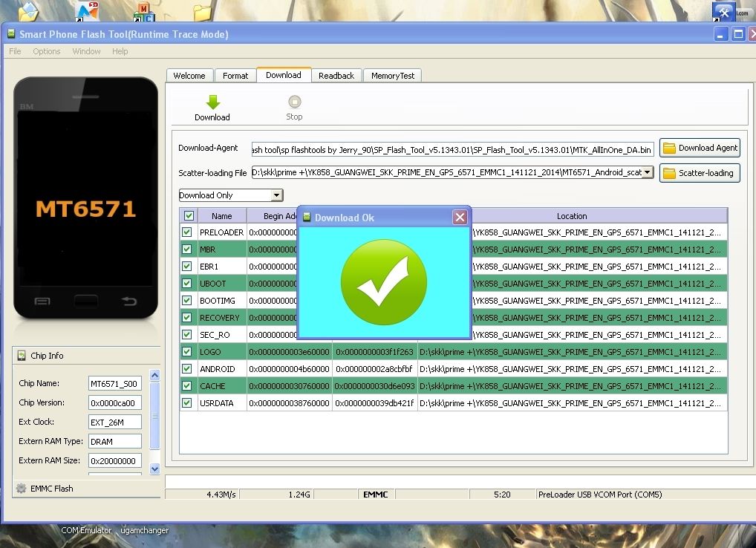Click the EMMC status bar entry

tap(376, 495)
